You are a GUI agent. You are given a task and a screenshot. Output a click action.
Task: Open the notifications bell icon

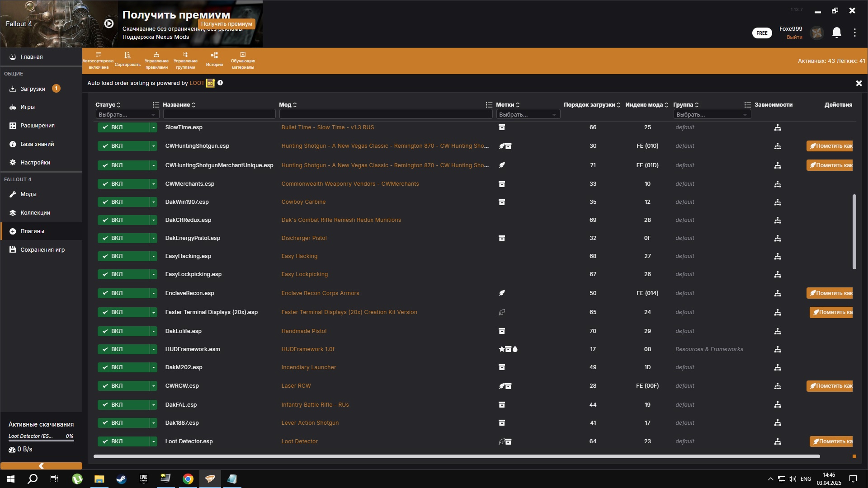click(x=837, y=33)
